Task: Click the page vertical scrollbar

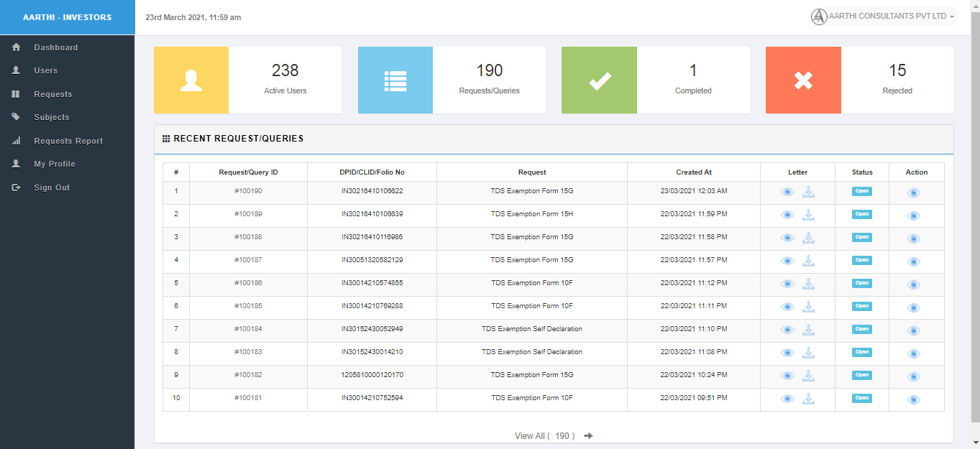Action: pyautogui.click(x=975, y=216)
